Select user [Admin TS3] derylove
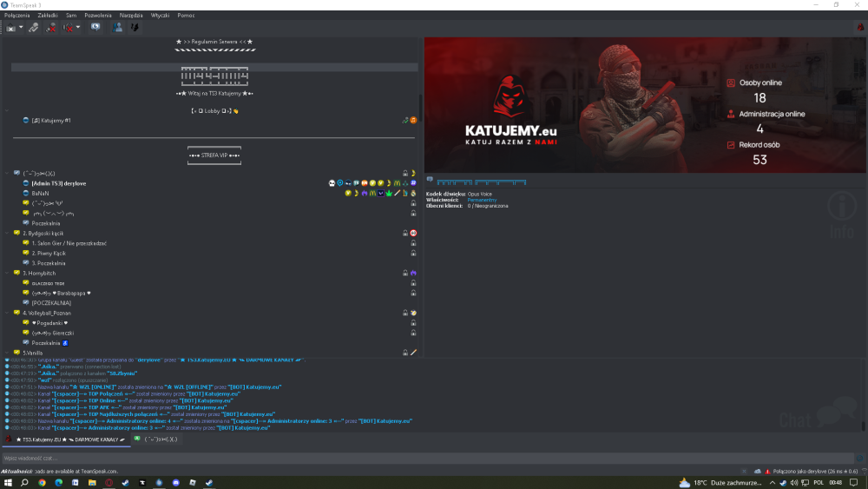The image size is (868, 489). (59, 183)
